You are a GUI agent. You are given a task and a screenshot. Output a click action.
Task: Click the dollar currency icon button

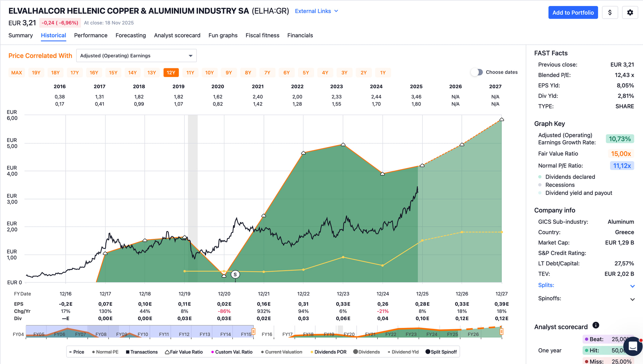(x=610, y=12)
